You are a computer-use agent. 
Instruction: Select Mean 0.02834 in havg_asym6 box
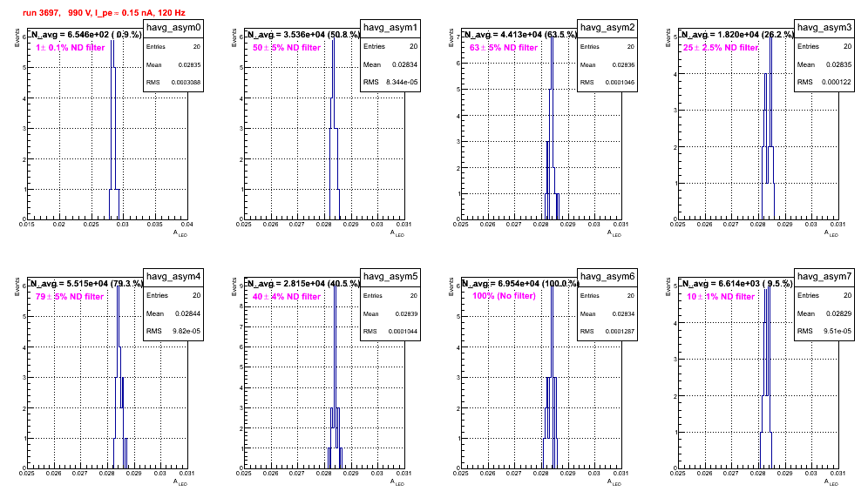(623, 313)
